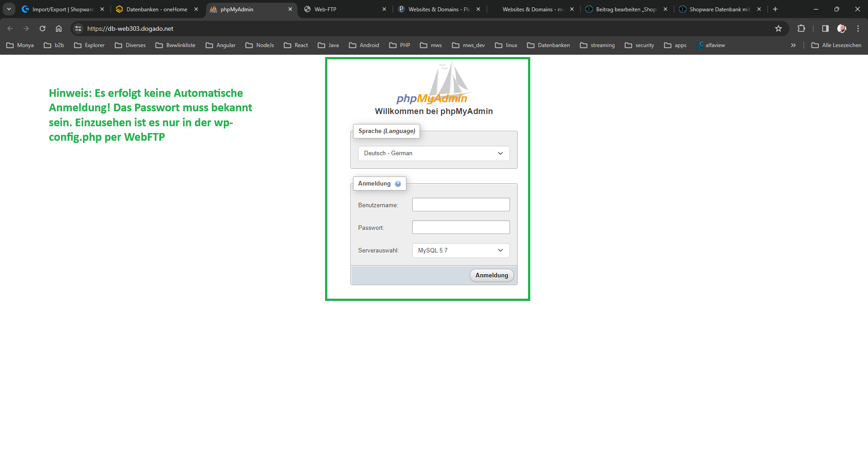868x467 pixels.
Task: Bookmark this page with the star icon
Action: [x=778, y=29]
